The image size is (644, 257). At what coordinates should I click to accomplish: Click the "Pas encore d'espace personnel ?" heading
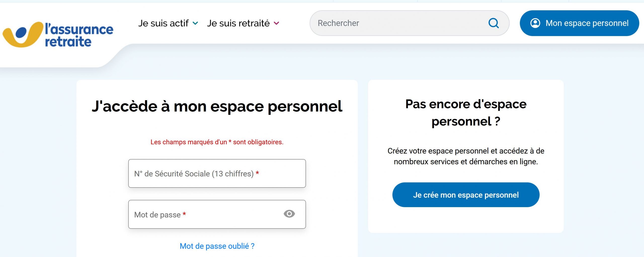coord(466,113)
